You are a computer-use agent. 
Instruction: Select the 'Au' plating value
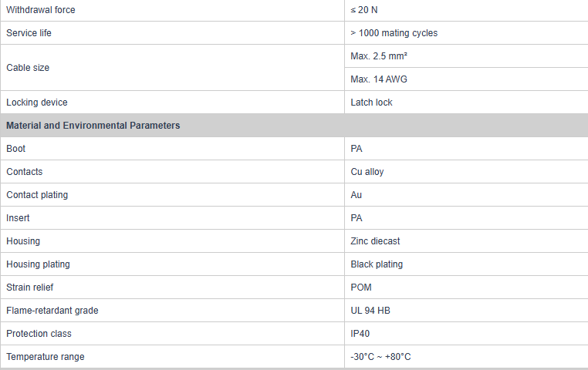[x=357, y=195]
